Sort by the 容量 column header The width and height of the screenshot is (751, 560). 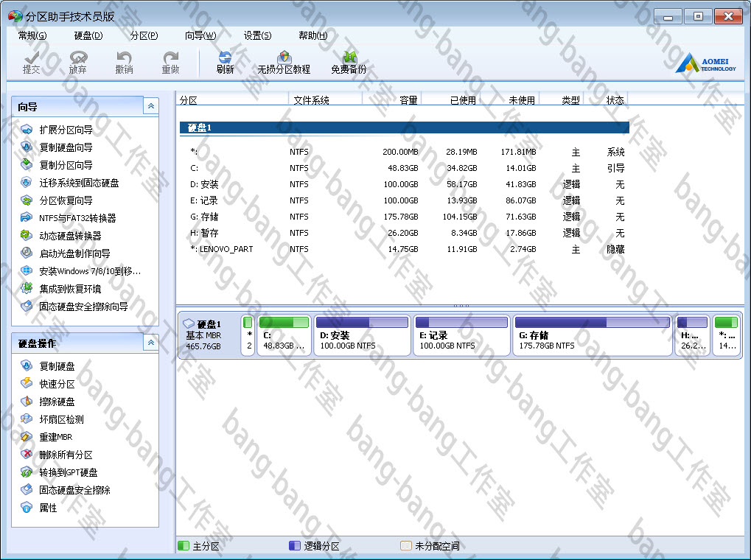[x=408, y=100]
